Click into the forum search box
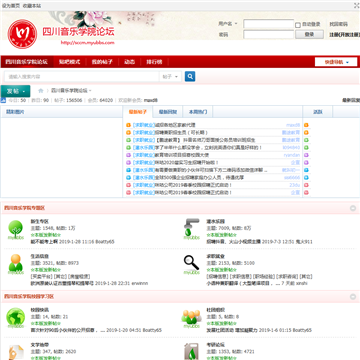Image resolution: width=360 pixels, height=360 pixels. tap(82, 77)
